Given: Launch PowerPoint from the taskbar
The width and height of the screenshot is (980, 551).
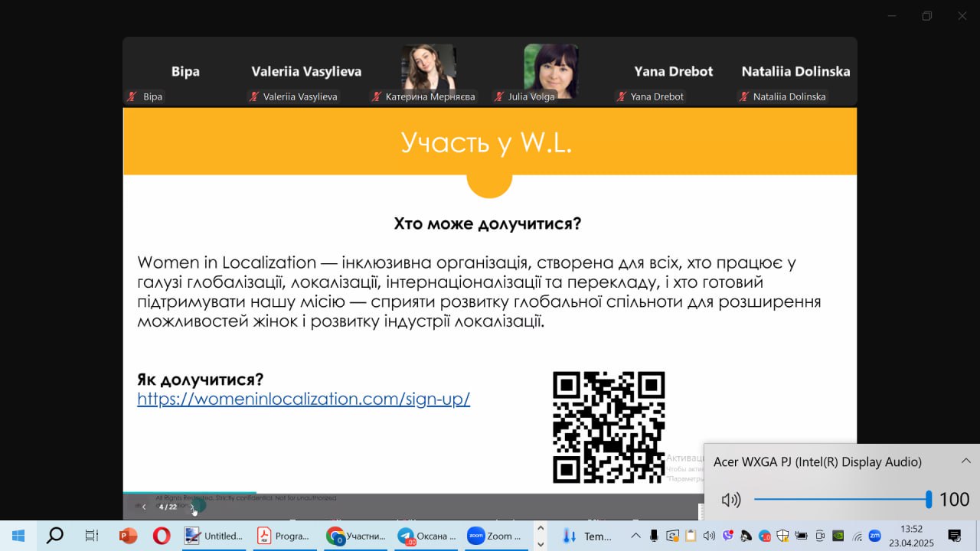Looking at the screenshot, I should pyautogui.click(x=128, y=536).
